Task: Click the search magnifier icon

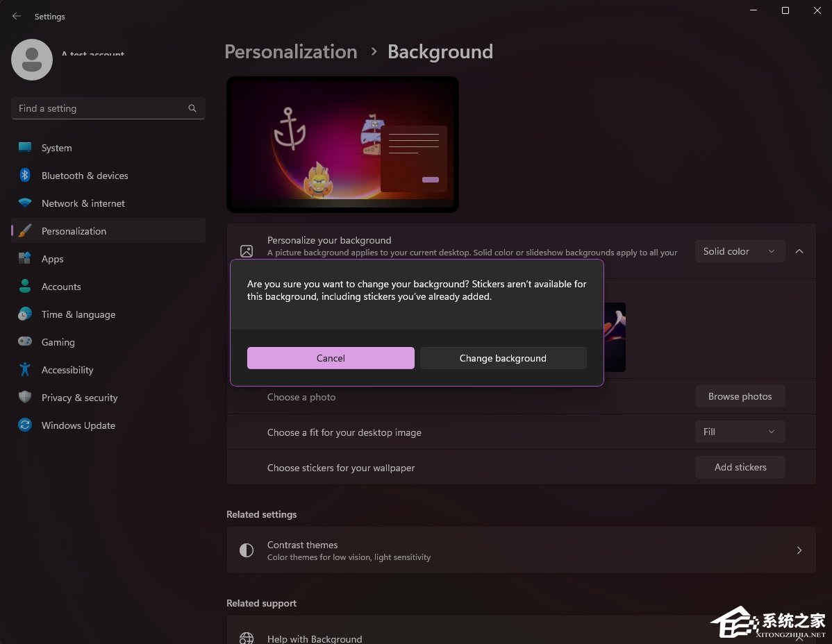Action: (192, 108)
